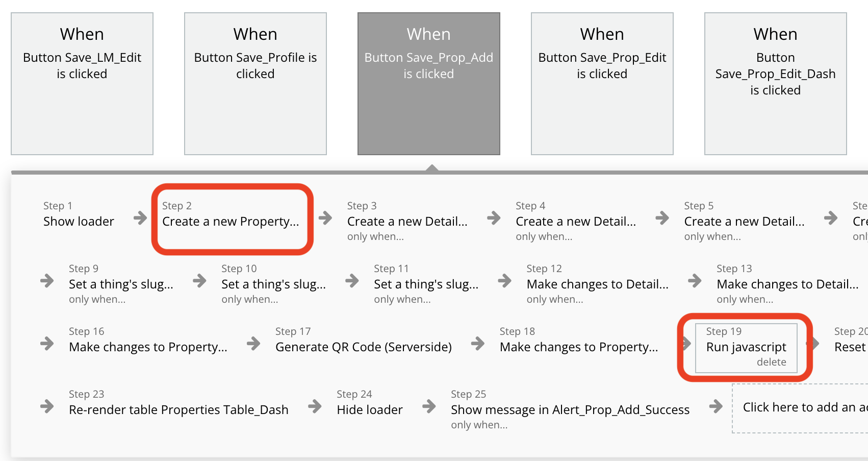
Task: Select Step 17 Generate QR Code (Serverside)
Action: click(363, 347)
